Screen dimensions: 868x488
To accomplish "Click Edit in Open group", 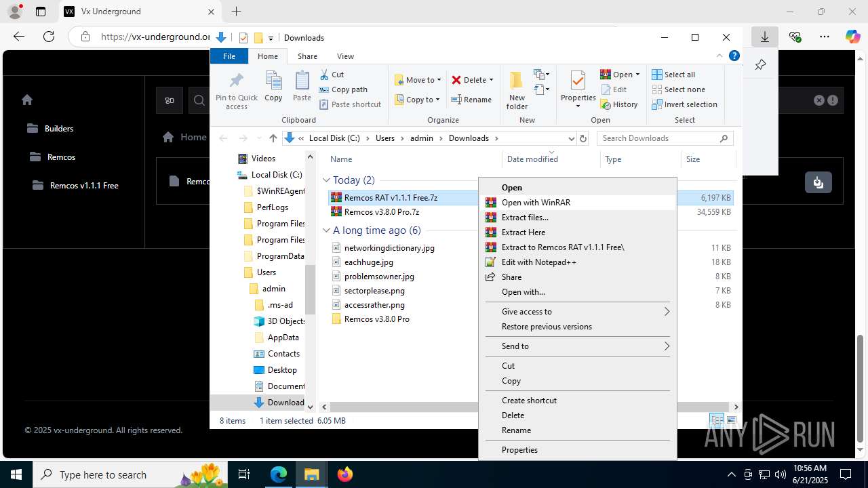I will pyautogui.click(x=614, y=89).
